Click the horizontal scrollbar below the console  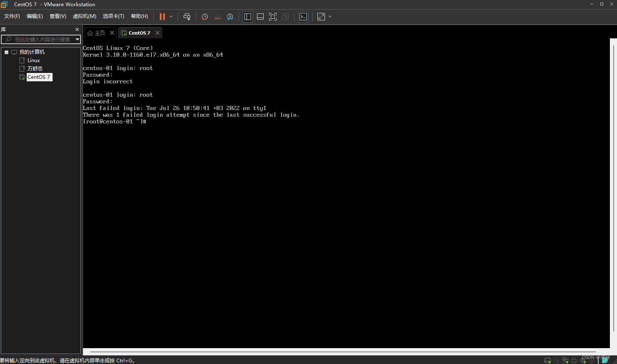pos(343,352)
